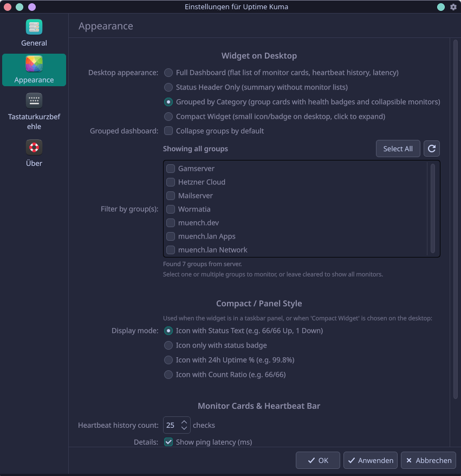
Task: Click the 'Display mode:' label
Action: click(x=135, y=331)
